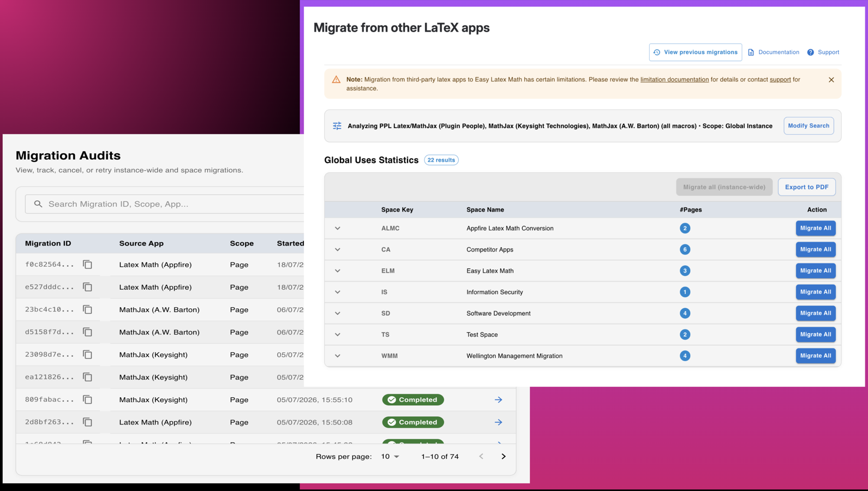Copy migration ID f0c82564
This screenshot has height=491, width=868.
87,265
